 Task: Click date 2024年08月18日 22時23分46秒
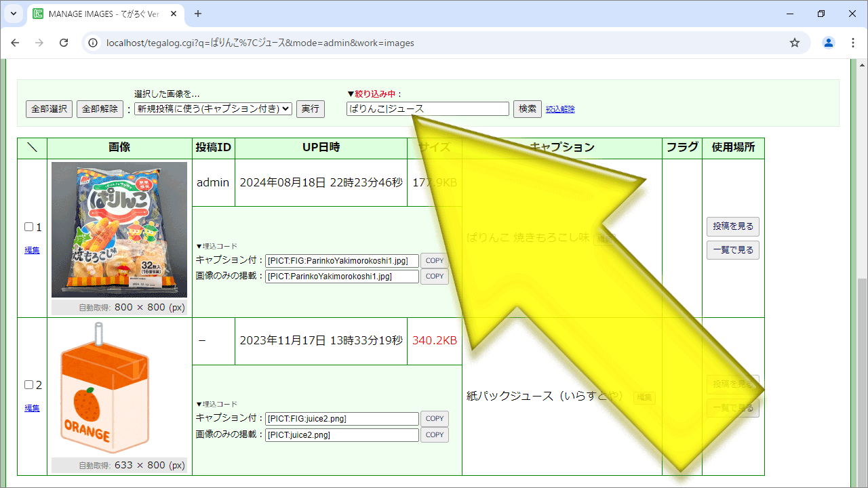321,182
